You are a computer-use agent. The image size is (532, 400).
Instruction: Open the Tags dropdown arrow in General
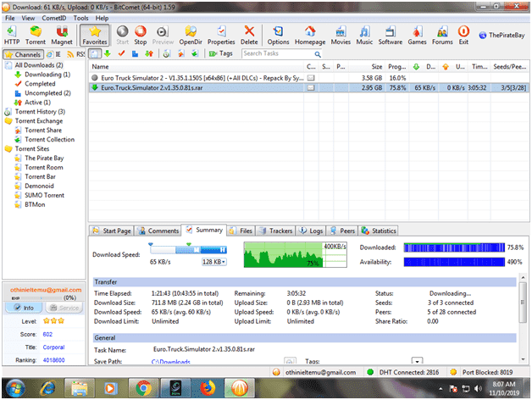click(x=417, y=361)
